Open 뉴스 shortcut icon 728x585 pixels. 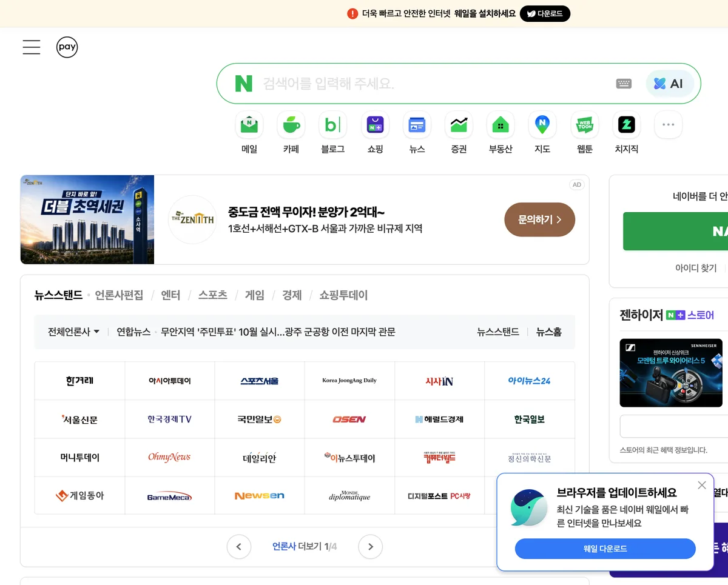[x=417, y=125]
